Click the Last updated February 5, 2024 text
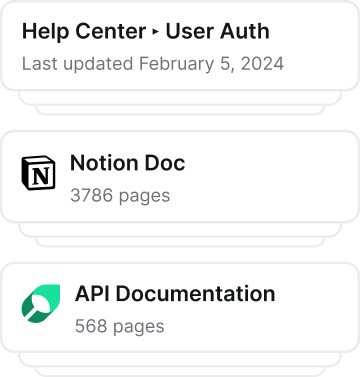 coord(153,63)
